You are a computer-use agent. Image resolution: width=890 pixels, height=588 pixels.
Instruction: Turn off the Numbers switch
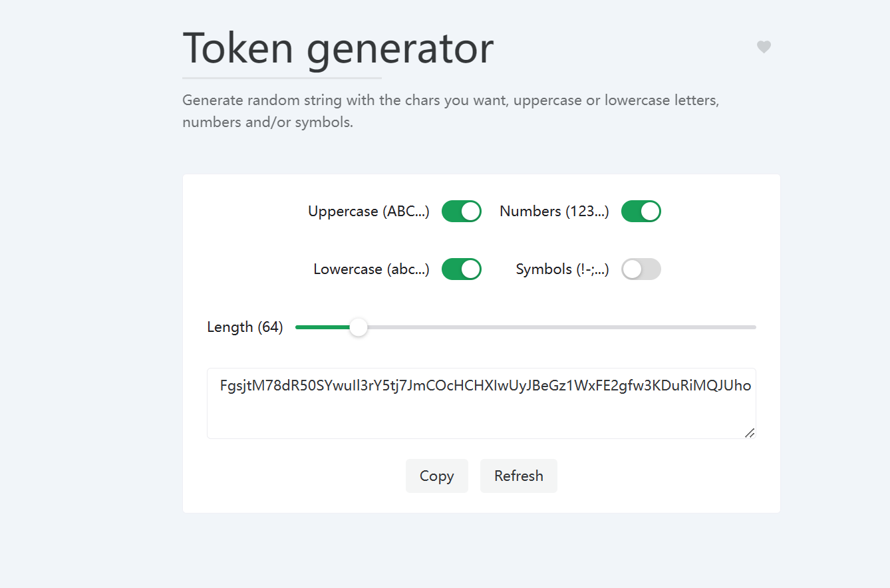(x=641, y=212)
